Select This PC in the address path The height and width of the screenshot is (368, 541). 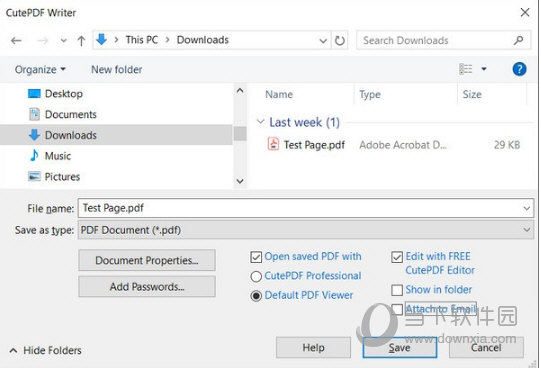coord(142,40)
